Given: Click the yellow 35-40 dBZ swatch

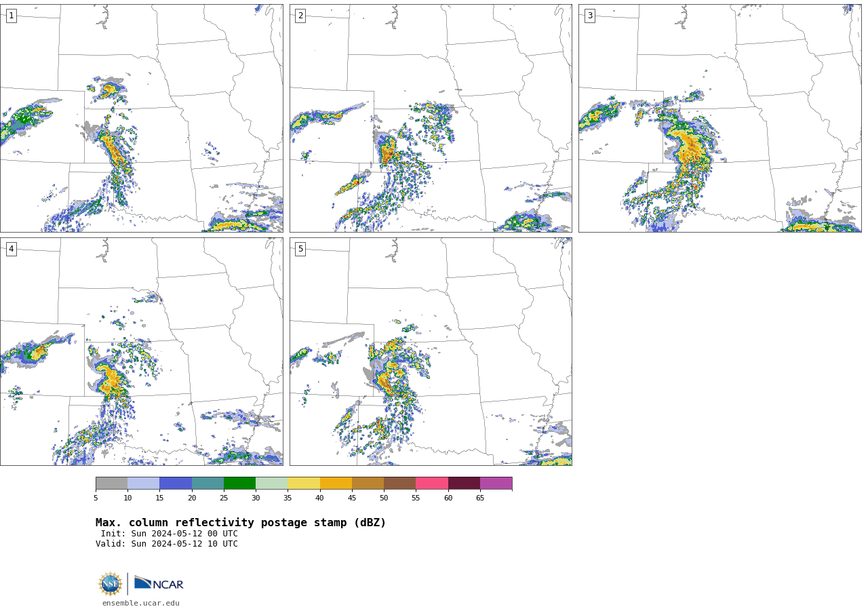Looking at the screenshot, I should (x=304, y=484).
